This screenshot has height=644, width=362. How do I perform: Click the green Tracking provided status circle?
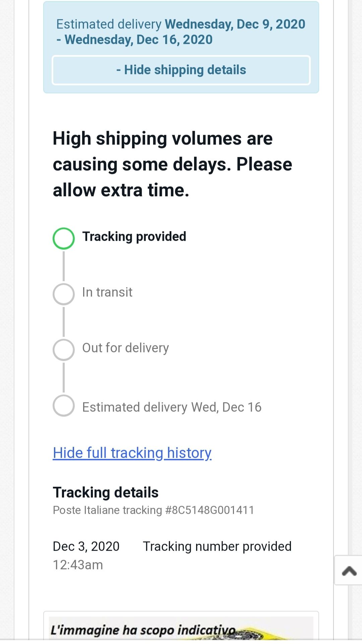[x=64, y=238]
